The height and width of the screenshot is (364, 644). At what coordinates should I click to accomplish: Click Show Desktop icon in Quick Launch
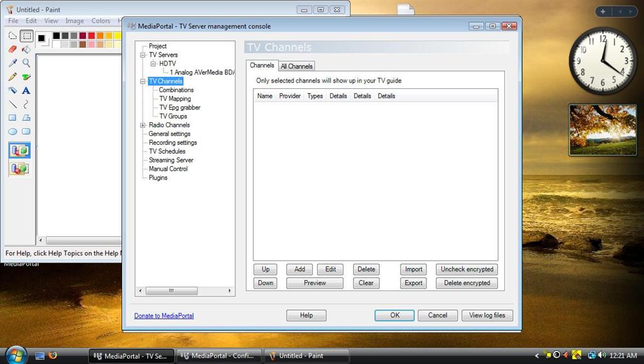click(40, 356)
